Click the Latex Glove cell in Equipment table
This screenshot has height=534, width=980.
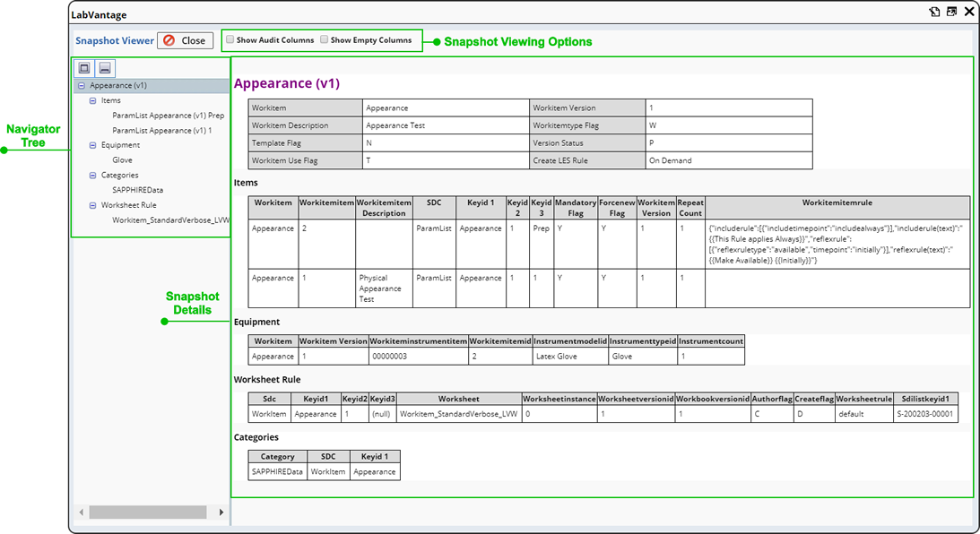click(570, 357)
